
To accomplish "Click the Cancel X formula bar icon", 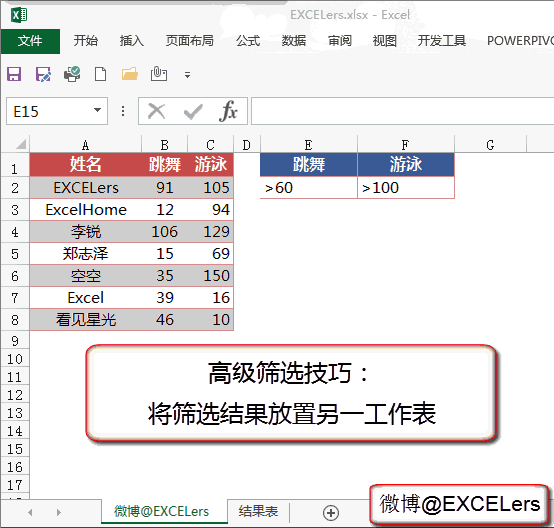I will pos(157,112).
